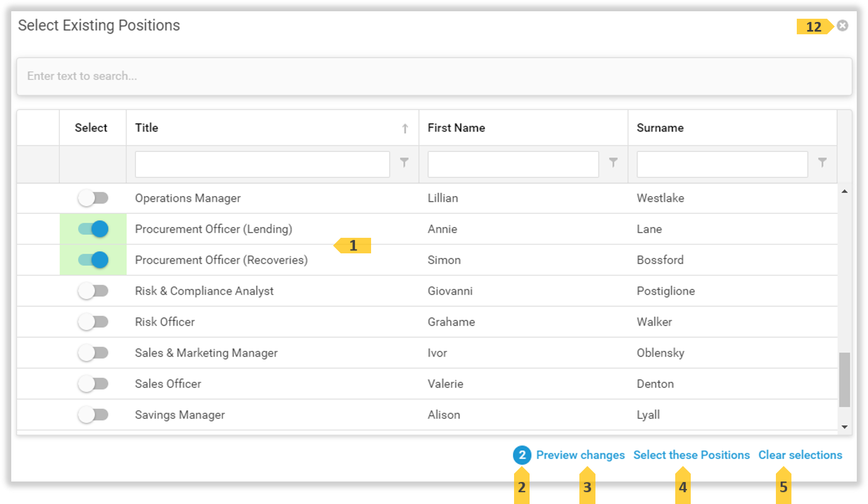The width and height of the screenshot is (868, 504).
Task: Disable the Procurement Officer (Lending) toggle
Action: point(93,229)
